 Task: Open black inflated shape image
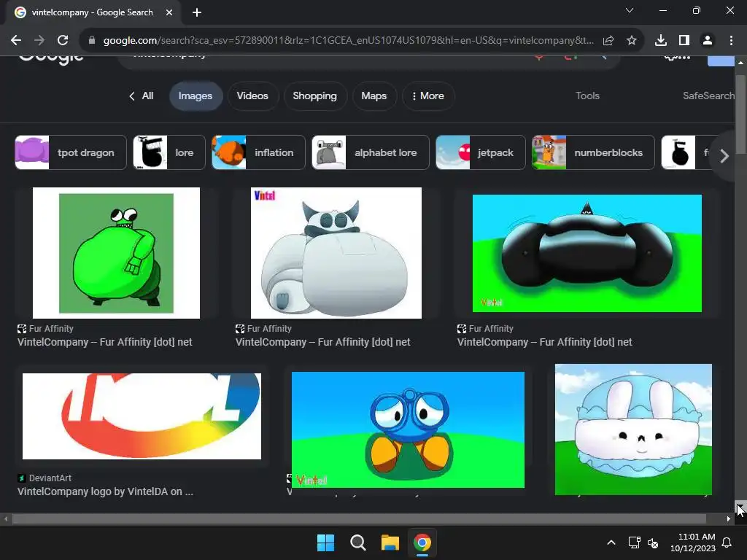pyautogui.click(x=587, y=253)
